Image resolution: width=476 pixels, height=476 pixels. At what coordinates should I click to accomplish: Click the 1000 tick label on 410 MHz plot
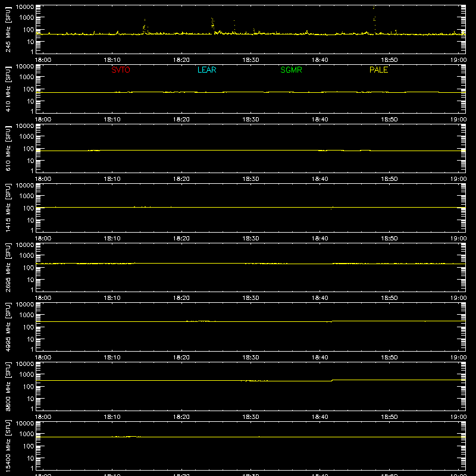27,77
